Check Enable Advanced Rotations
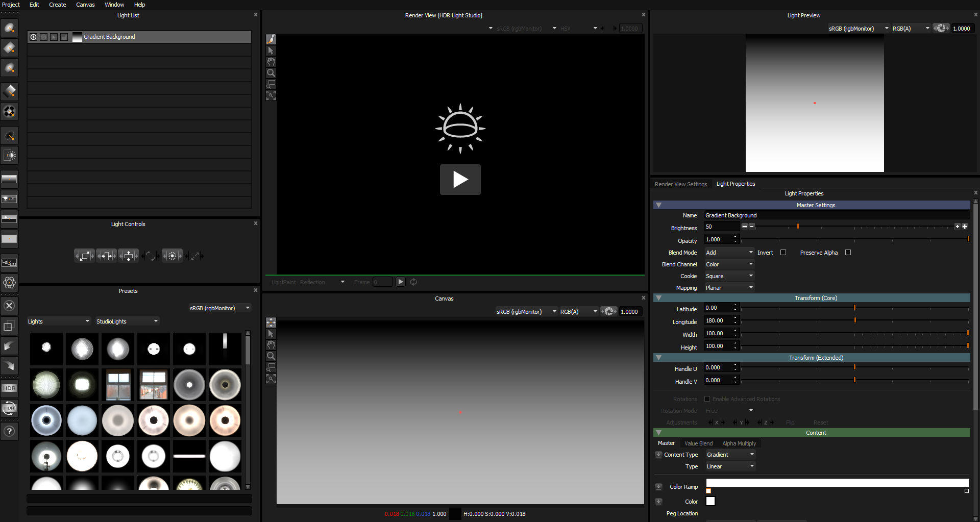 [x=707, y=399]
